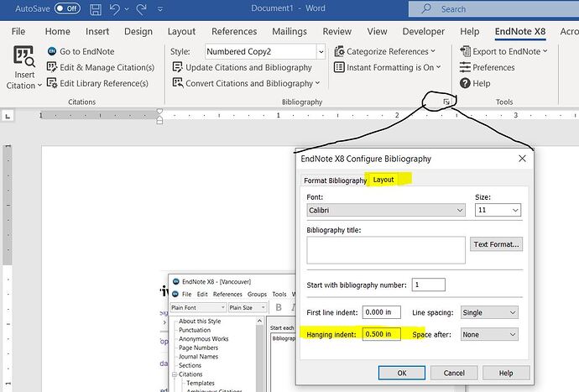Open File menu in EndNote window
Viewport: 579px width, 392px height.
coord(186,294)
